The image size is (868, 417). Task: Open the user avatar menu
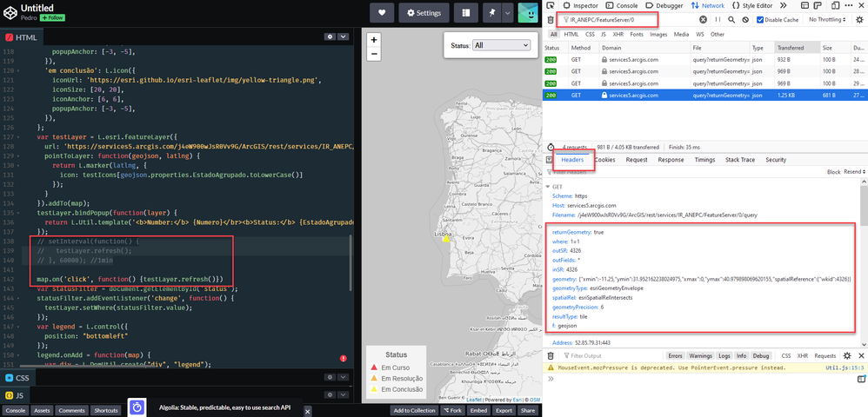[528, 13]
